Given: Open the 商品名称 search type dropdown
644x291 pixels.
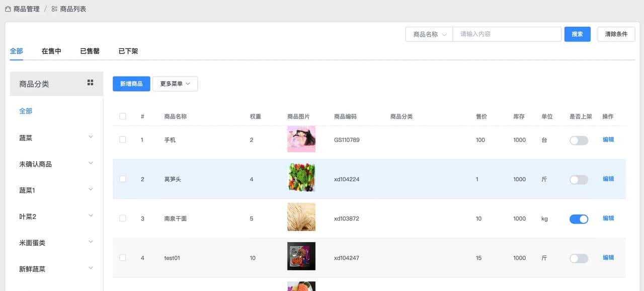Looking at the screenshot, I should [429, 34].
